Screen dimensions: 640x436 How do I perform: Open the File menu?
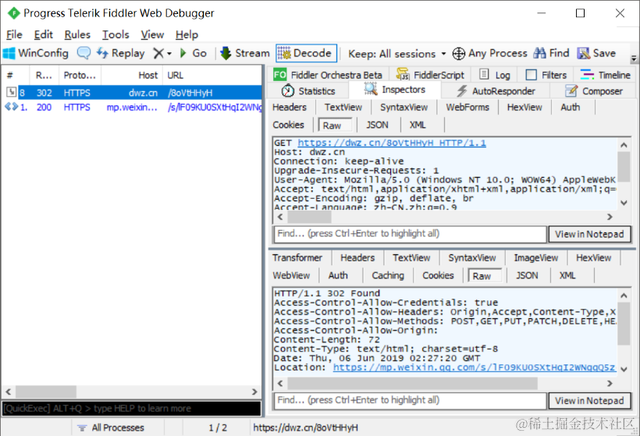pos(14,35)
